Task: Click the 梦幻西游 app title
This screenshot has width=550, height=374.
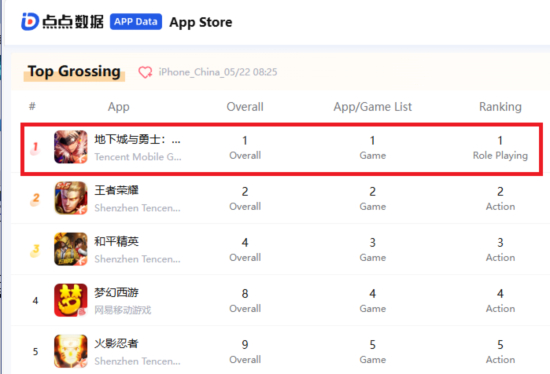Action: [x=116, y=292]
